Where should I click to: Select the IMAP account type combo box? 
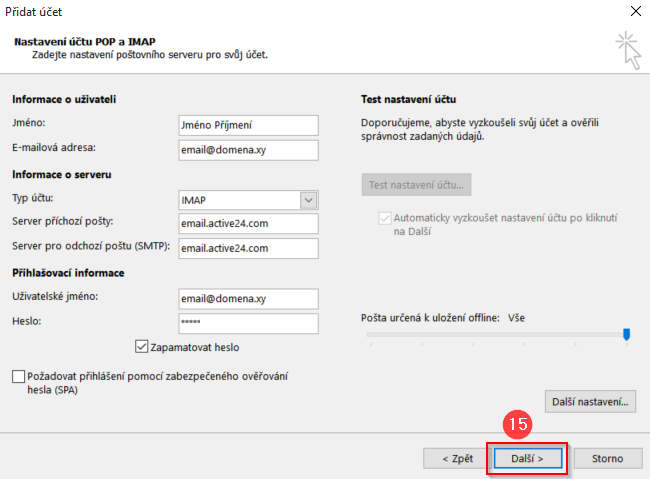click(x=238, y=199)
